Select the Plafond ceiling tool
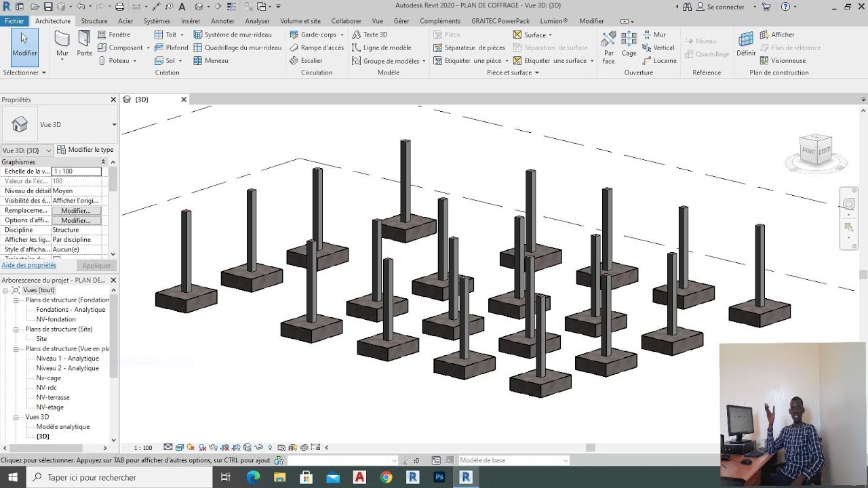 coord(172,47)
